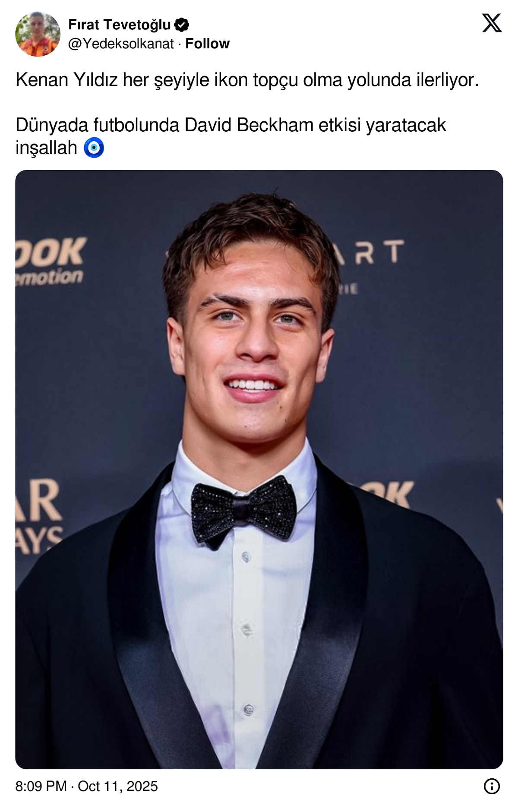This screenshot has width=518, height=812.
Task: Open Fırat Tevetoğlu's profile avatar
Action: [x=38, y=34]
